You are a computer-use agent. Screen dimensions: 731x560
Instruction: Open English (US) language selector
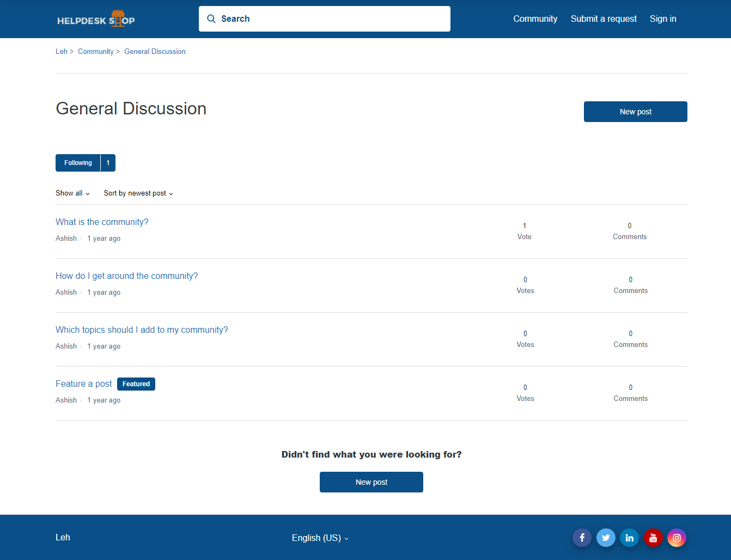click(320, 538)
